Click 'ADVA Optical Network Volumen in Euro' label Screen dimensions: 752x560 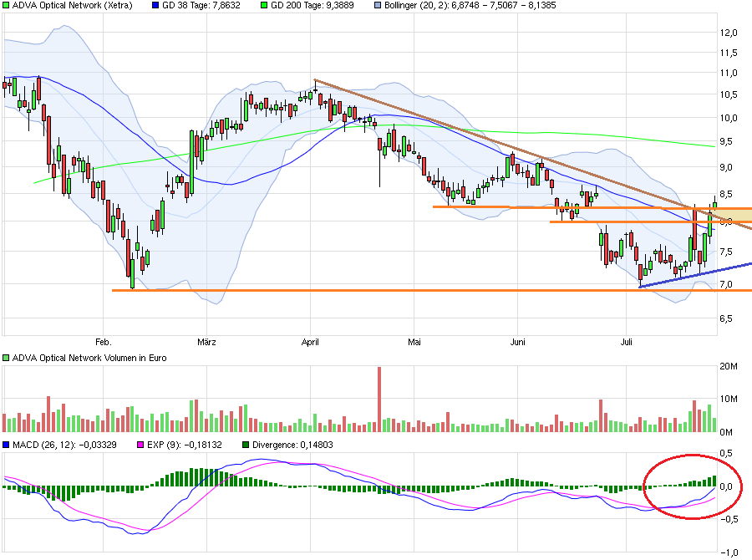89,358
